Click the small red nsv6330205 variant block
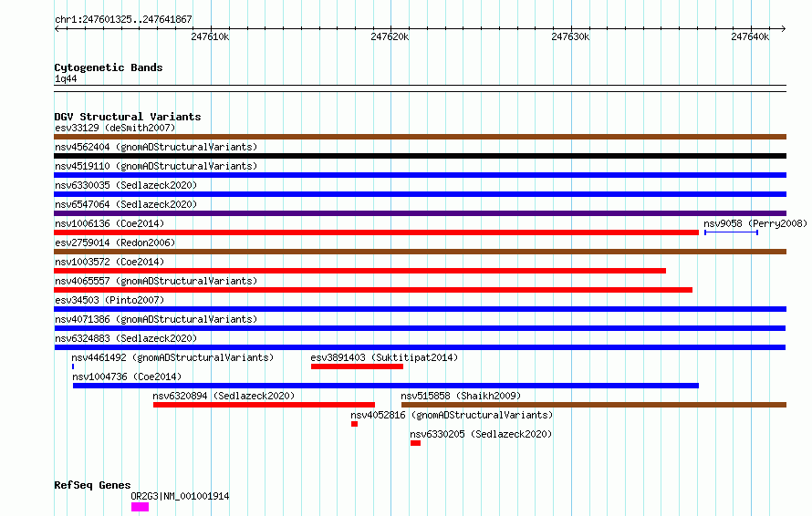Image resolution: width=812 pixels, height=516 pixels. tap(415, 443)
